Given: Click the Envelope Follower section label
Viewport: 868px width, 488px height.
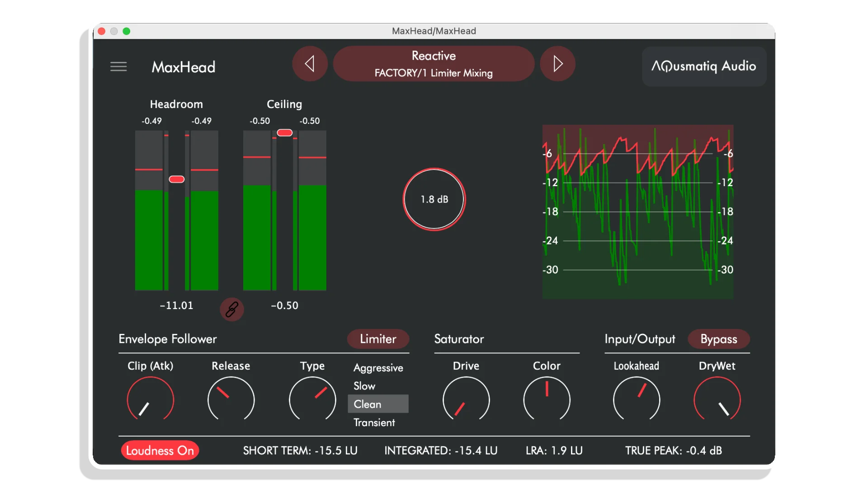Looking at the screenshot, I should 168,339.
